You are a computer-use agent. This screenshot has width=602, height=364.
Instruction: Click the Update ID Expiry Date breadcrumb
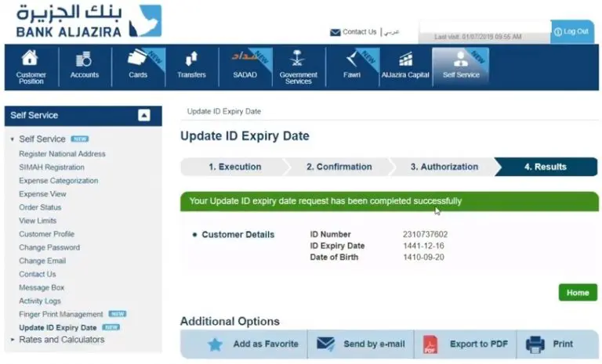tap(224, 111)
